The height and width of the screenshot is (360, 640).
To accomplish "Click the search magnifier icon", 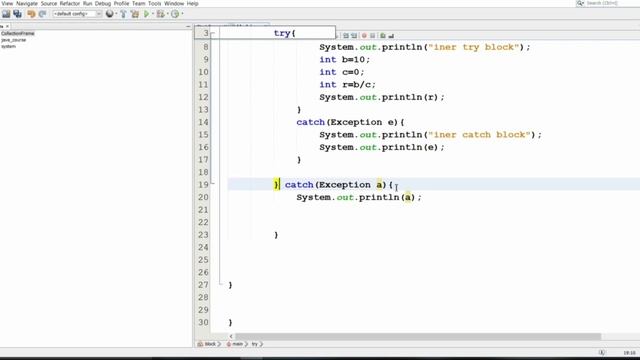I will pyautogui.click(x=580, y=3).
